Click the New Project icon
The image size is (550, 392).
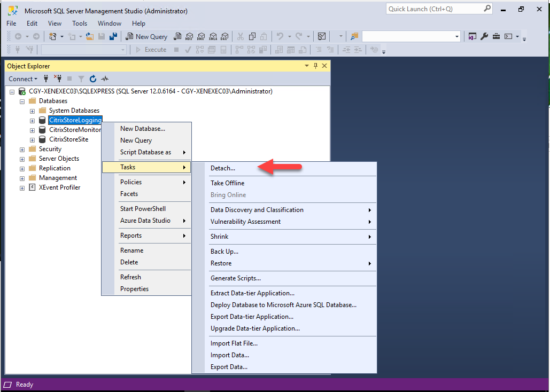[x=53, y=36]
